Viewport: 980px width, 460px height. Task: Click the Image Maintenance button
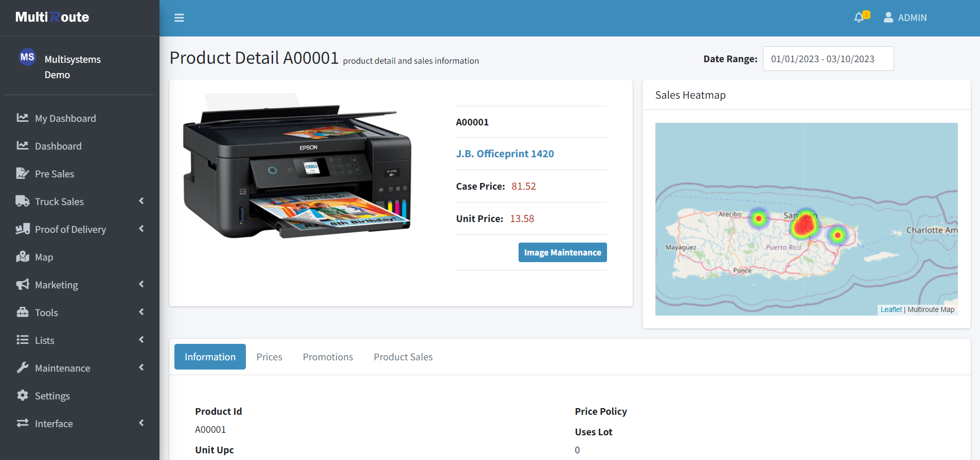(x=562, y=252)
